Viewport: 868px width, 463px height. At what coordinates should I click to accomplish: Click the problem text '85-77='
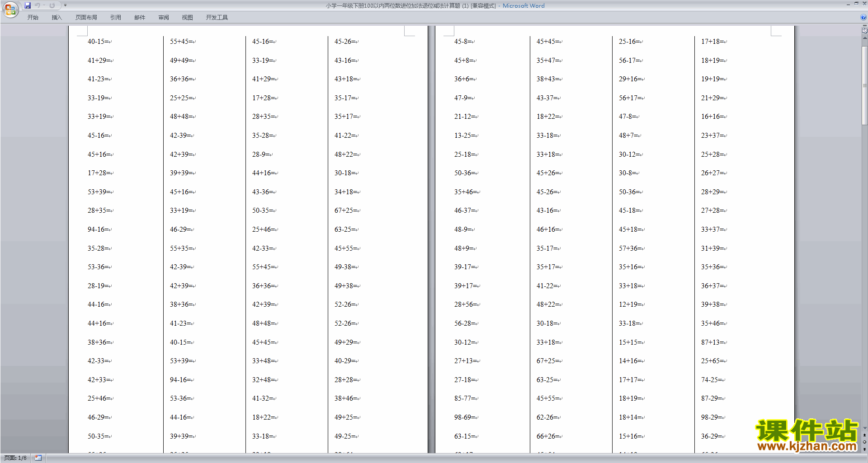465,398
